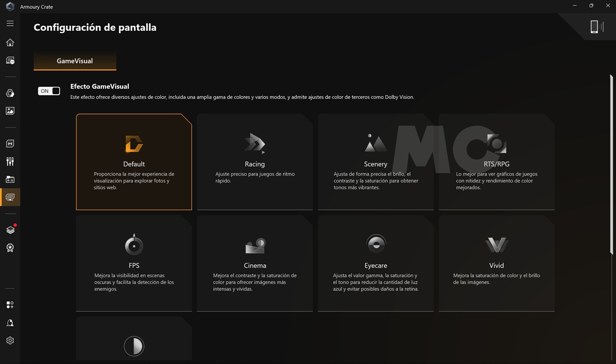Open the stacked layers icon with red dot
This screenshot has width=616, height=364.
click(x=10, y=230)
